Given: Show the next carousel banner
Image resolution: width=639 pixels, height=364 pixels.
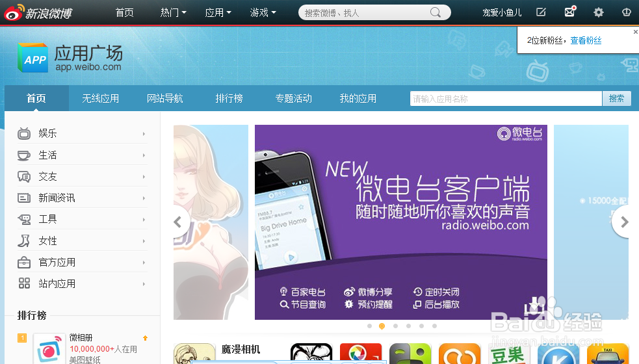Looking at the screenshot, I should pyautogui.click(x=622, y=222).
